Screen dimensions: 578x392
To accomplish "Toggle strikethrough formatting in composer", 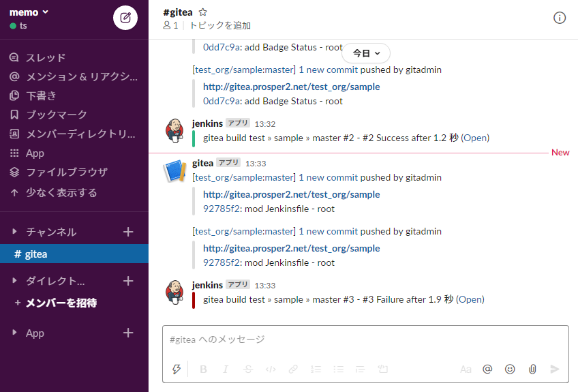I will [x=248, y=369].
